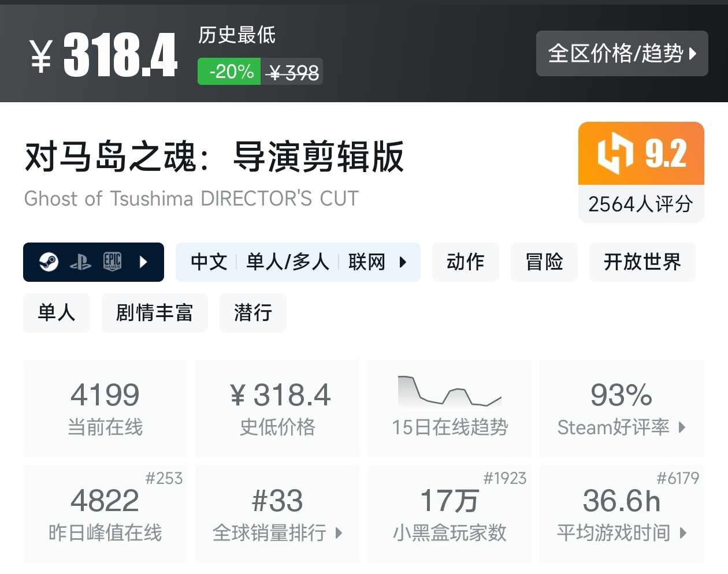Image resolution: width=728 pixels, height=574 pixels.
Task: Click the 4822 昨日峰值在线 stat
Action: (x=105, y=514)
